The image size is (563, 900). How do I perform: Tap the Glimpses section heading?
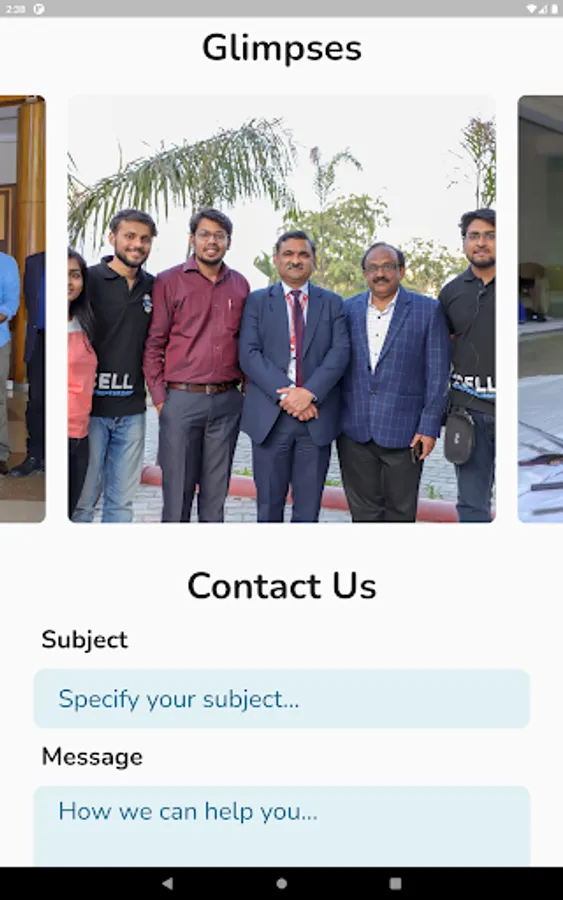pyautogui.click(x=282, y=48)
